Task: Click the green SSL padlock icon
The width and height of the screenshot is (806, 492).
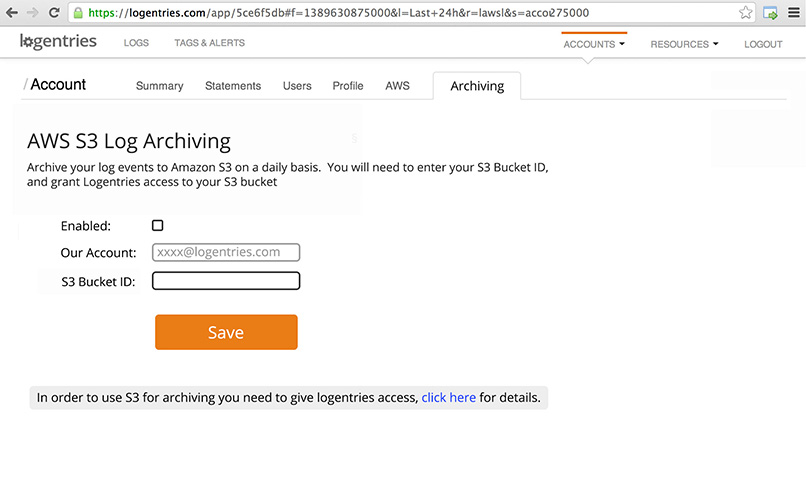Action: [79, 13]
